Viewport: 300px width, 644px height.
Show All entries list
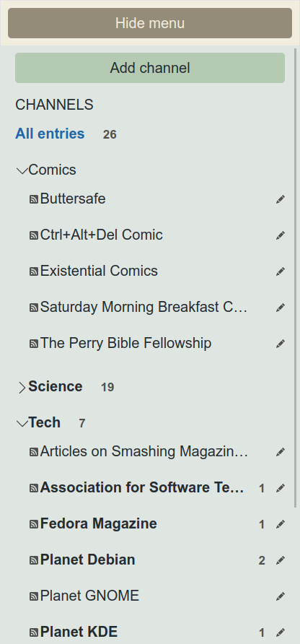pos(50,134)
